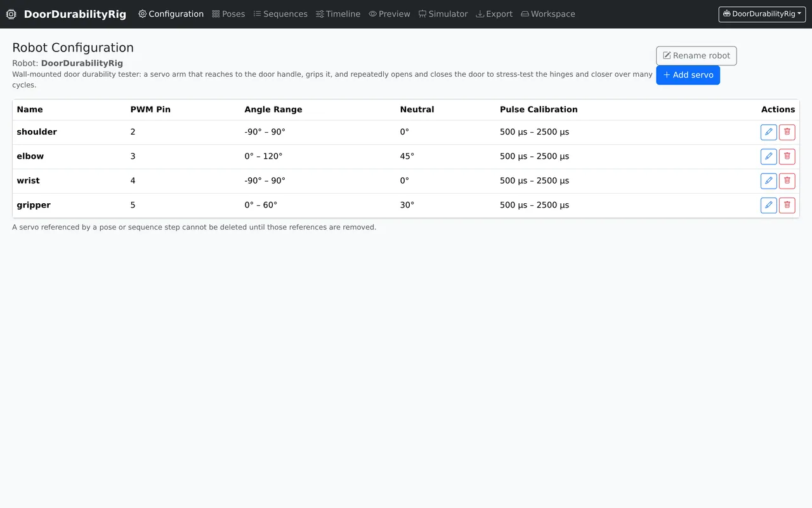Switch to the Sequences tab

(x=280, y=14)
